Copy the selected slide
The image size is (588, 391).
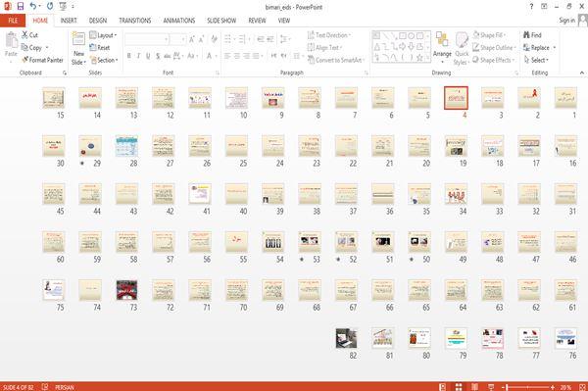click(x=31, y=48)
